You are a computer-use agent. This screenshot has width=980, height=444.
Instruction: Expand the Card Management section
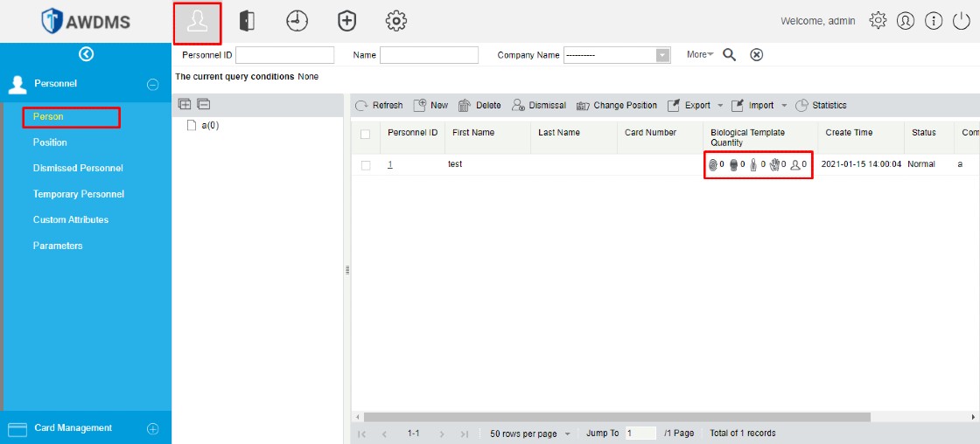click(152, 429)
